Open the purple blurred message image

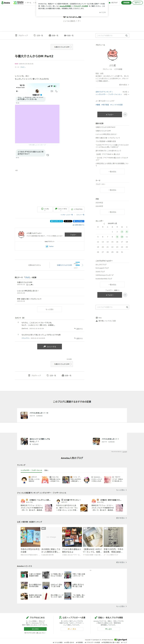coord(37,124)
